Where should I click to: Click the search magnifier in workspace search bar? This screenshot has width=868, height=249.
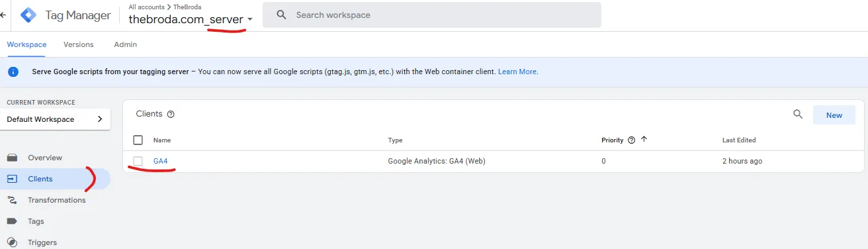coord(281,15)
